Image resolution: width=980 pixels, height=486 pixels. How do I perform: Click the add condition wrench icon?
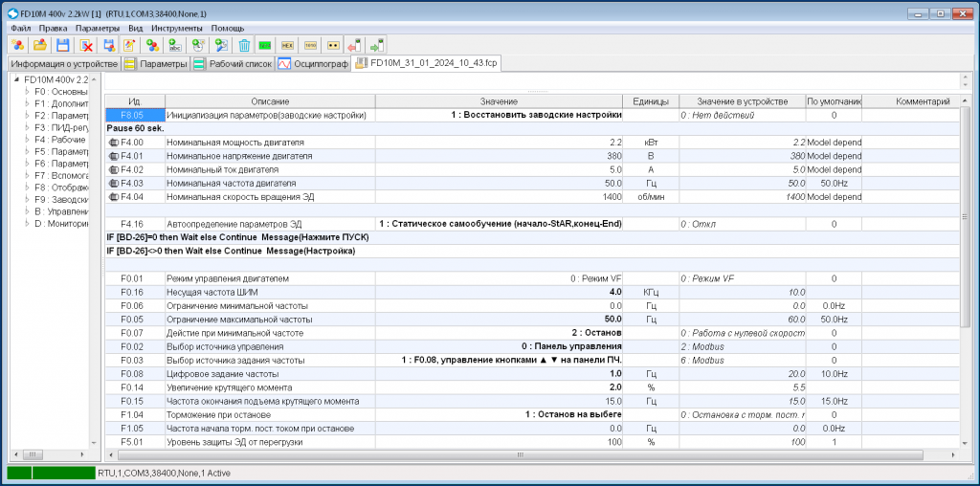coord(221,45)
